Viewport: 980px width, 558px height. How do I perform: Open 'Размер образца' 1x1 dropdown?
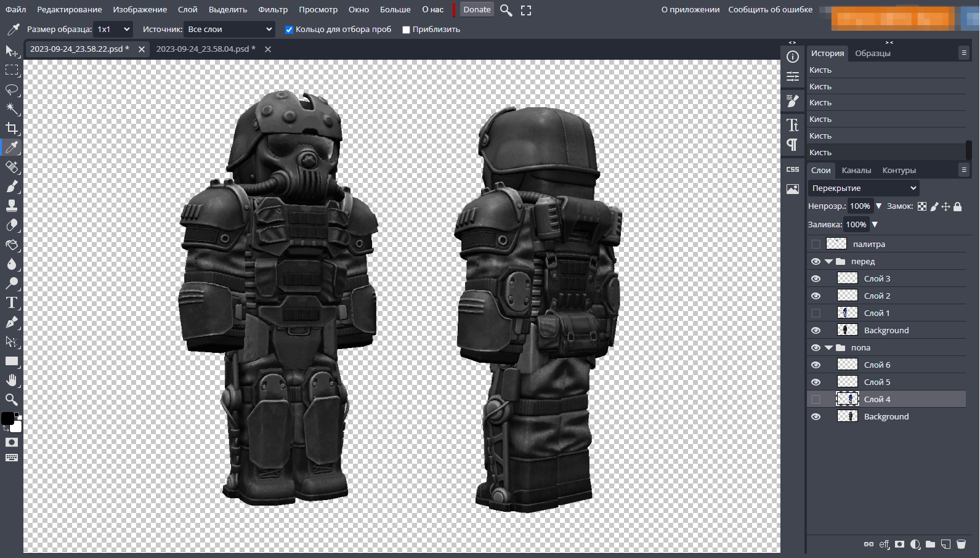click(x=113, y=29)
